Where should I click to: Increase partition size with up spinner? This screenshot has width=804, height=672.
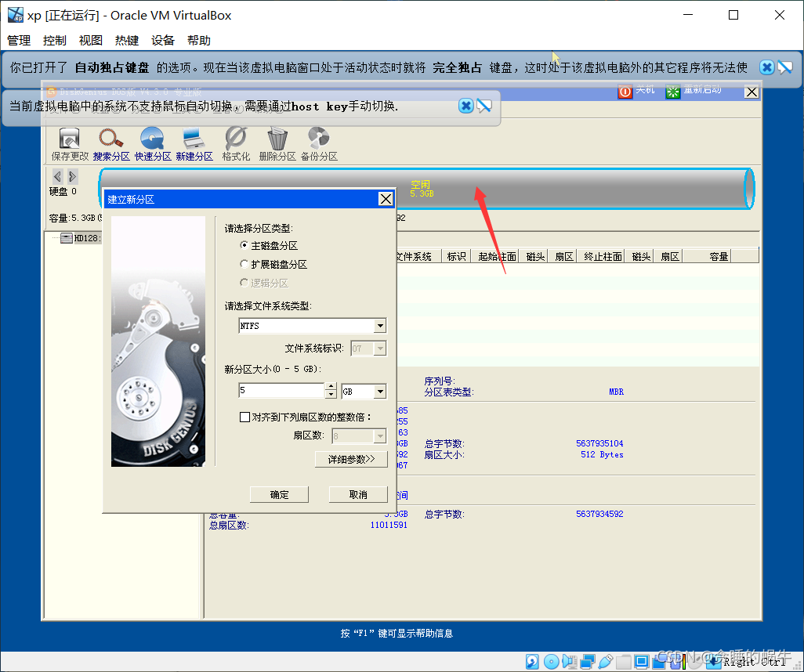coord(331,387)
